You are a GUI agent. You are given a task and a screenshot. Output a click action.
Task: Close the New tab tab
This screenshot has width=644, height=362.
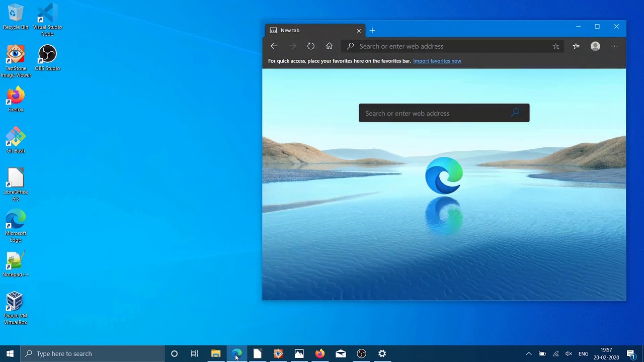359,31
